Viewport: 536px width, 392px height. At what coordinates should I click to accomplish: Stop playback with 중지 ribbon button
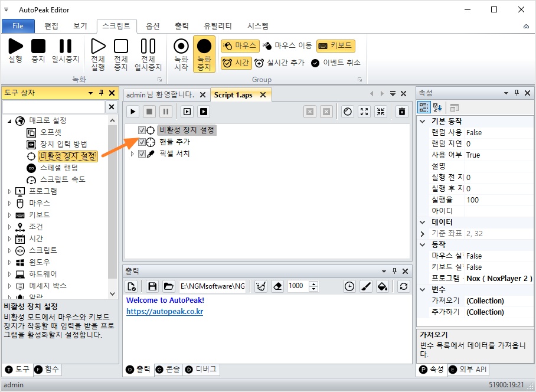coord(38,51)
